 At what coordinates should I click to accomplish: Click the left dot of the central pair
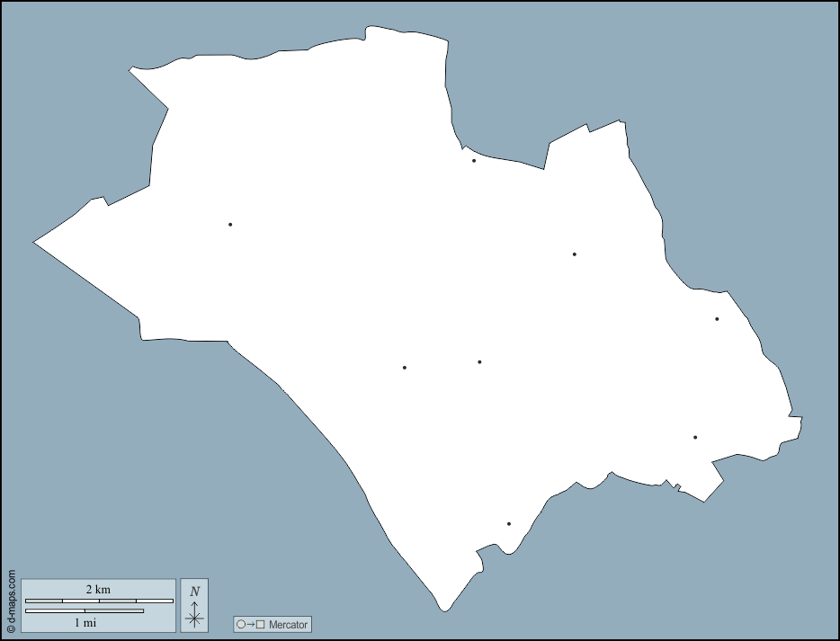405,368
